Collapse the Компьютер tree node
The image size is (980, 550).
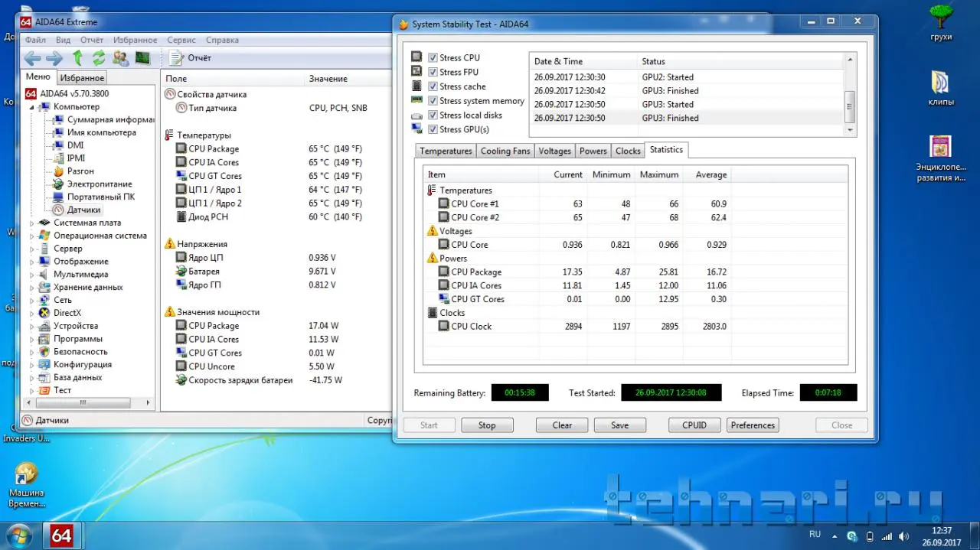point(32,107)
